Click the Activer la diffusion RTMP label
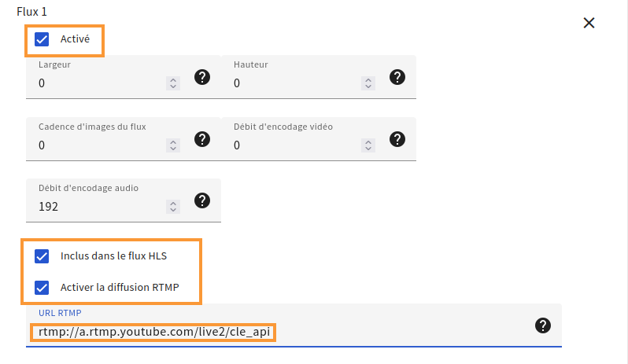Image resolution: width=628 pixels, height=364 pixels. coord(120,288)
